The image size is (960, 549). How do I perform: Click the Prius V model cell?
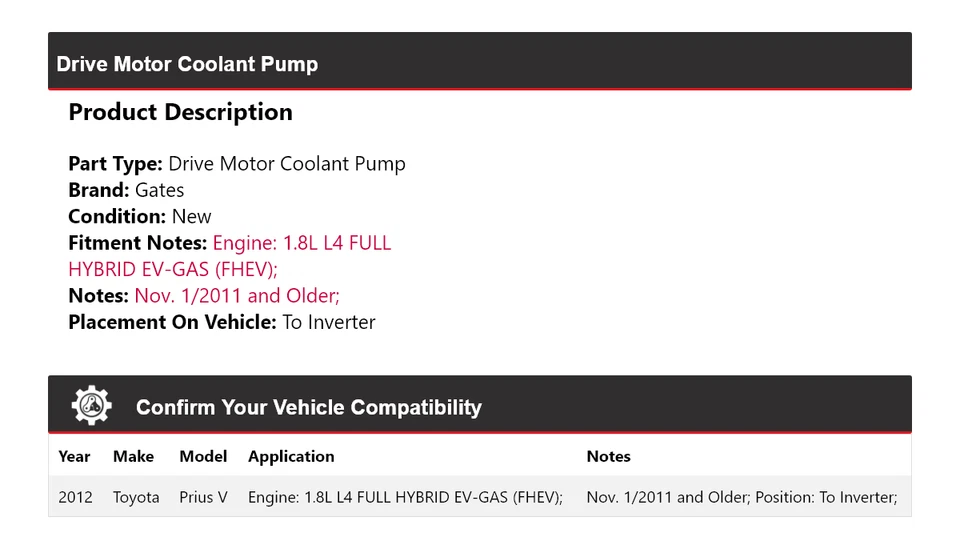(203, 497)
